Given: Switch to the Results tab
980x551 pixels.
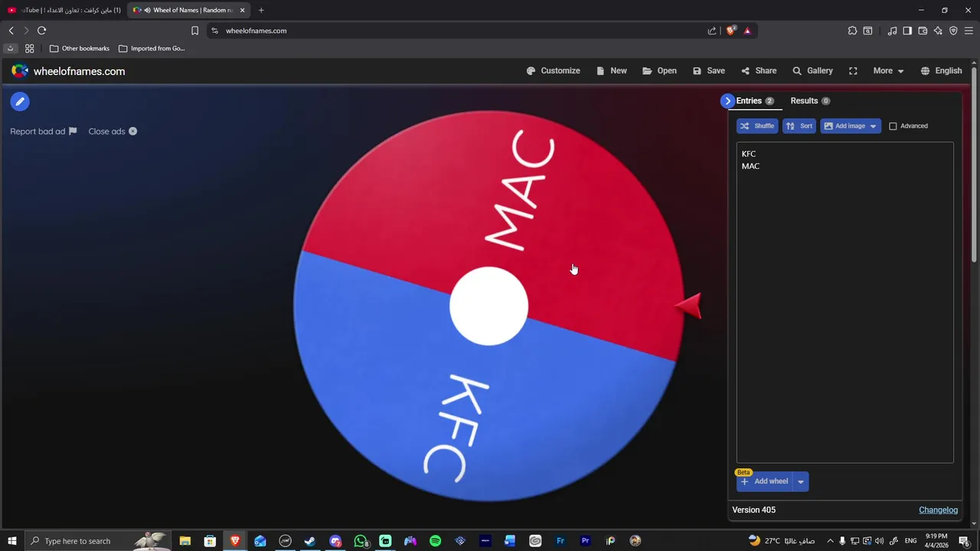Looking at the screenshot, I should pyautogui.click(x=810, y=101).
